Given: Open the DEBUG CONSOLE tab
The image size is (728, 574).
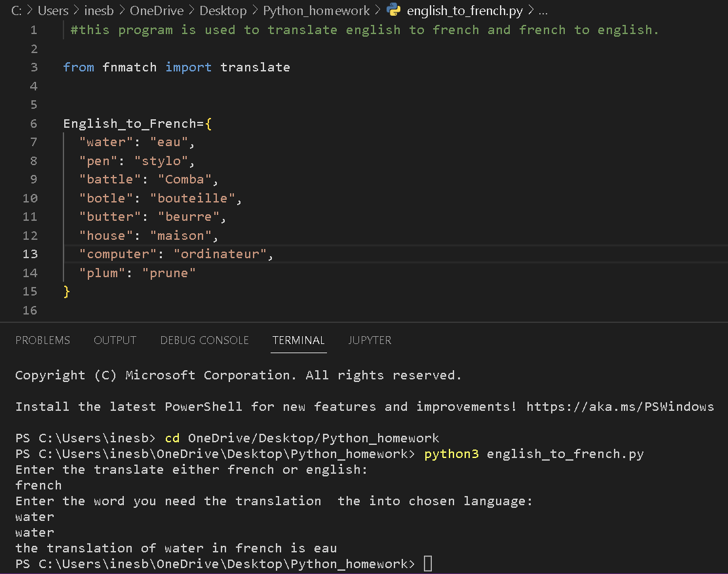Looking at the screenshot, I should (x=204, y=340).
